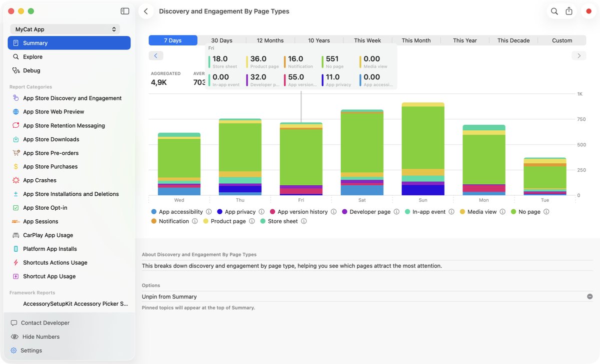Viewport: 600px width, 364px height.
Task: Go back with the chevron button
Action: click(x=145, y=11)
